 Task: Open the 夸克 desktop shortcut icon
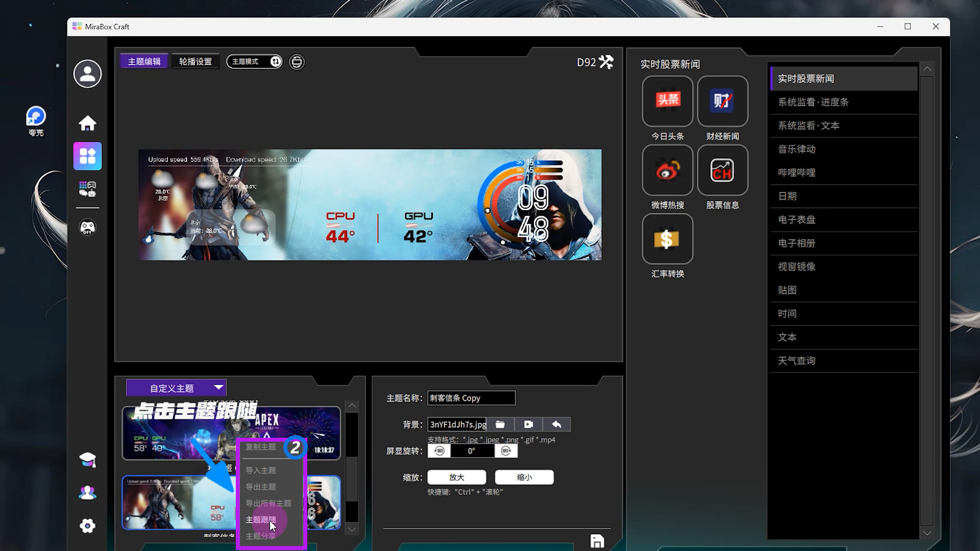pos(36,121)
